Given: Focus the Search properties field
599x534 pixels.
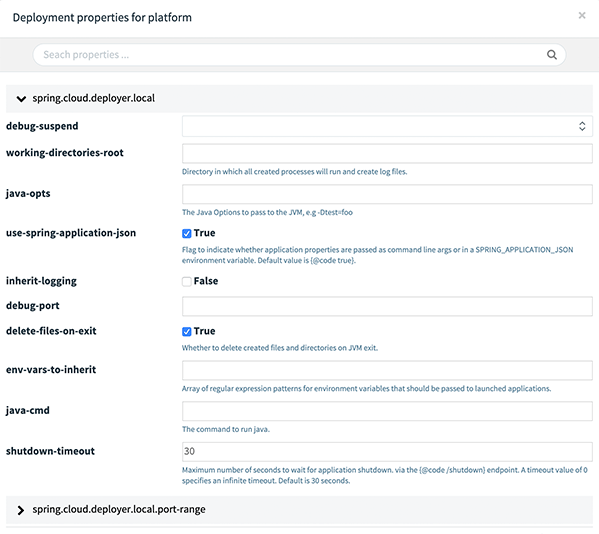Looking at the screenshot, I should [x=299, y=55].
